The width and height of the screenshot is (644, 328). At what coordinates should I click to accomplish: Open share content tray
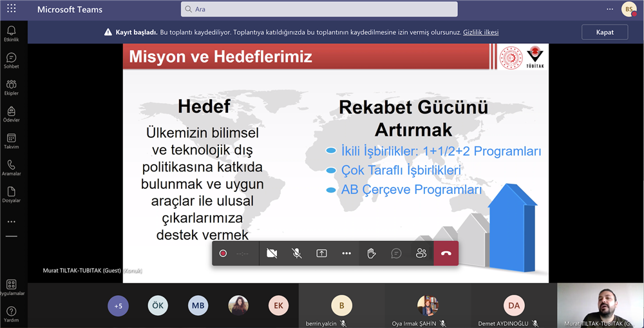[321, 254]
